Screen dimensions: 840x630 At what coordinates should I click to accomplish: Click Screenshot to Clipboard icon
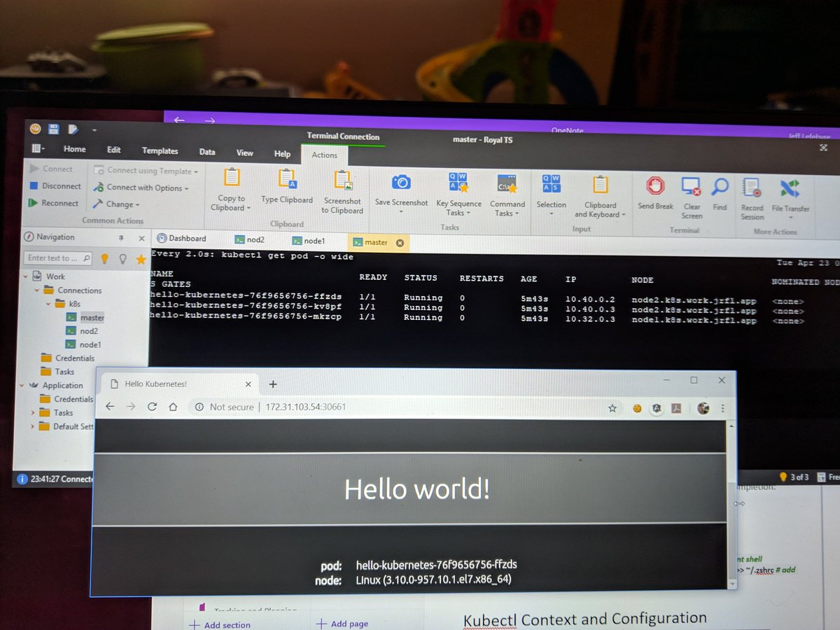point(343,181)
